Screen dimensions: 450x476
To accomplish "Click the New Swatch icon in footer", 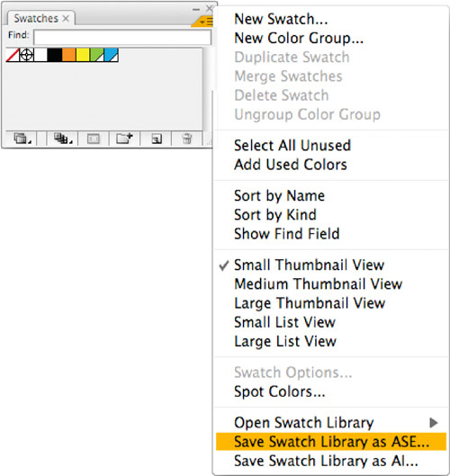I will pyautogui.click(x=157, y=139).
